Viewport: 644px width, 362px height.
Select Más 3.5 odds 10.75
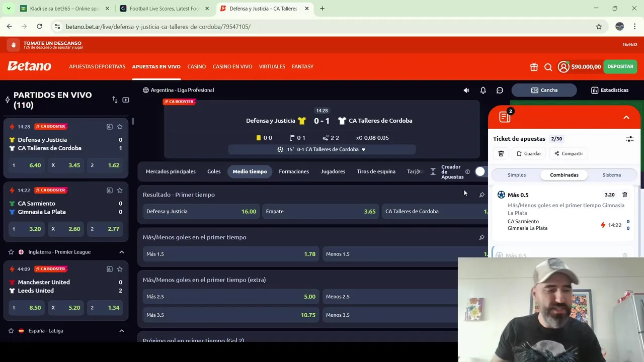231,315
